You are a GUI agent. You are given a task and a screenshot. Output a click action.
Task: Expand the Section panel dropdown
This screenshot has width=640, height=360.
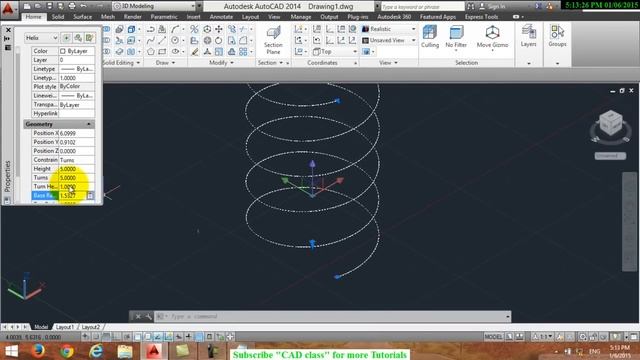click(270, 63)
